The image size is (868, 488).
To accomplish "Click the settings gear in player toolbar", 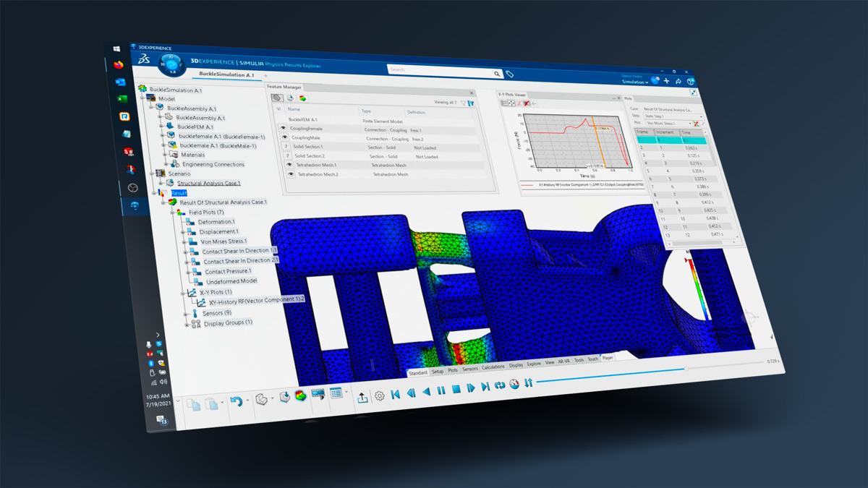I will click(380, 396).
